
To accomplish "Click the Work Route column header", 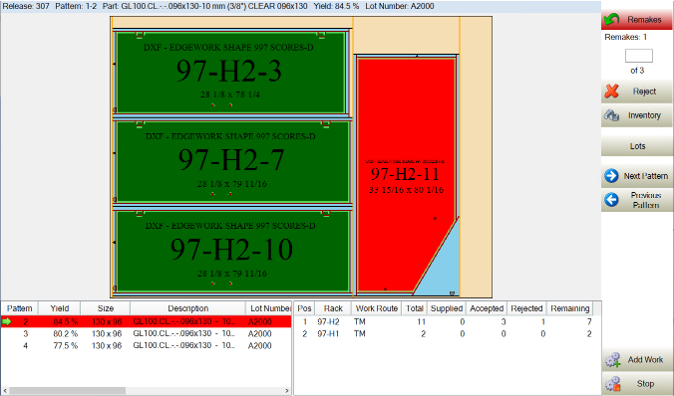I will [376, 308].
